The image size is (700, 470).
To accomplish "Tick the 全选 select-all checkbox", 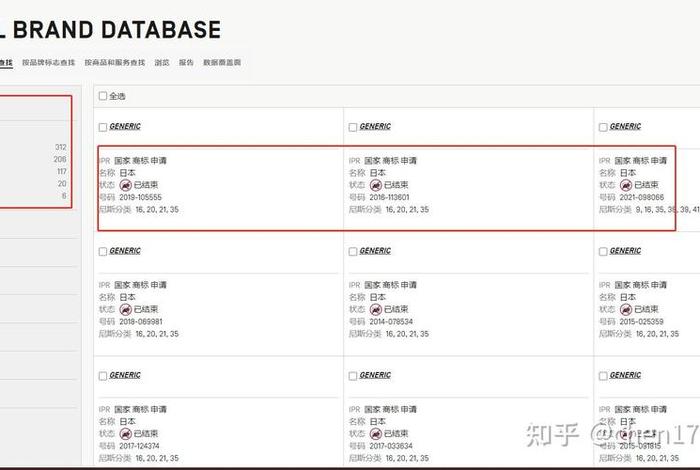I will click(x=103, y=96).
